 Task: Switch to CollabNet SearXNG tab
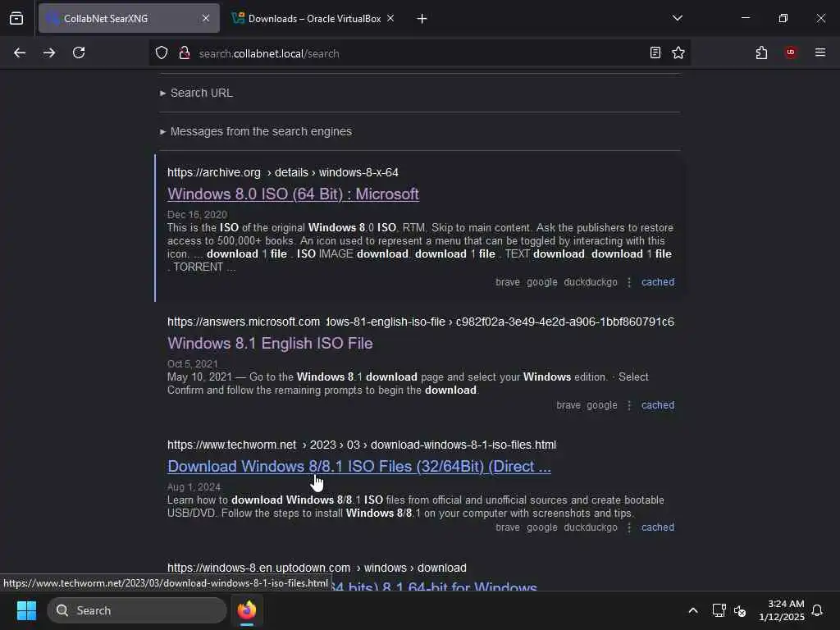click(x=129, y=18)
